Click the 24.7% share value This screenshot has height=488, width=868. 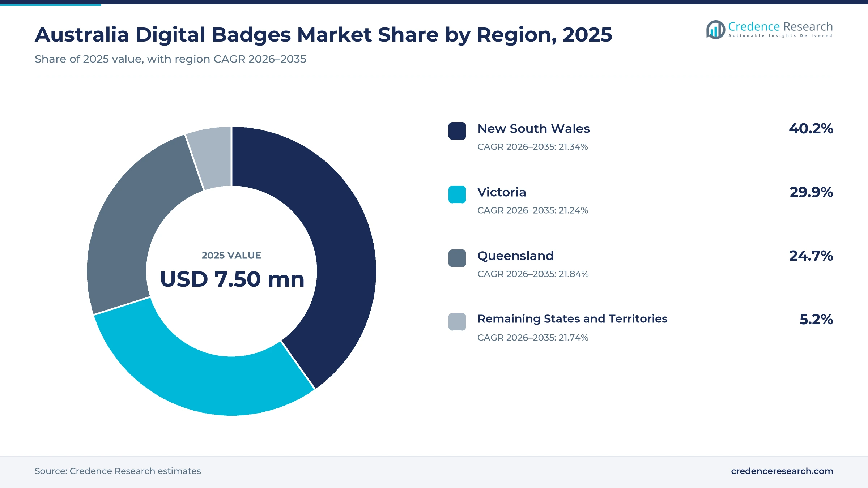point(811,256)
